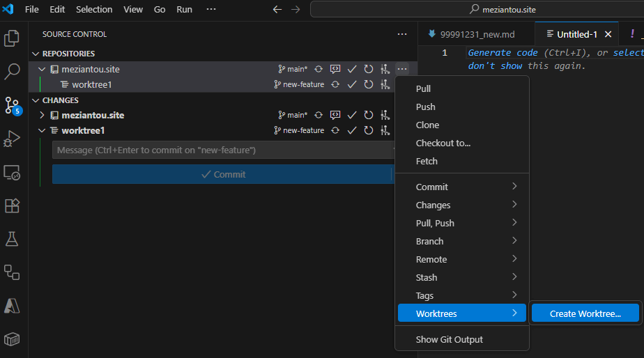This screenshot has width=644, height=358.
Task: Click Generate code link in editor
Action: pos(503,52)
